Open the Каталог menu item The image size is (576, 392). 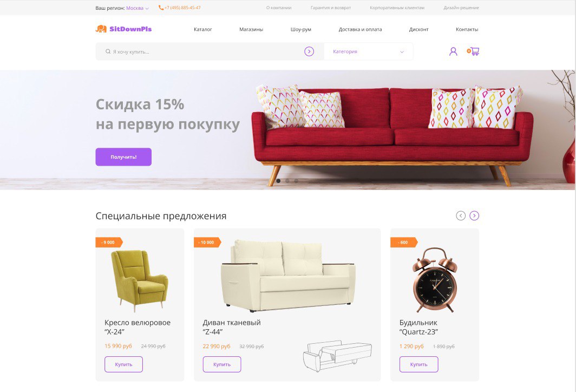(x=203, y=29)
